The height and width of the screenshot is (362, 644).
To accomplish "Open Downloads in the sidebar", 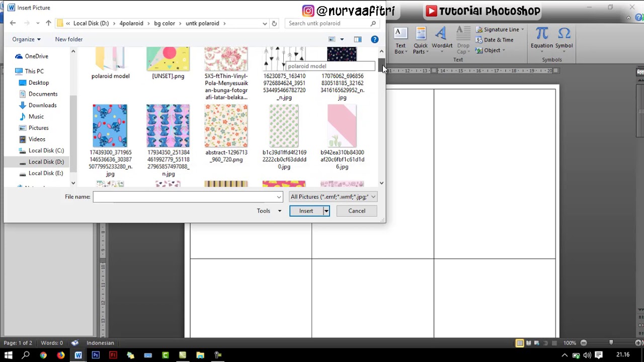I will (42, 105).
